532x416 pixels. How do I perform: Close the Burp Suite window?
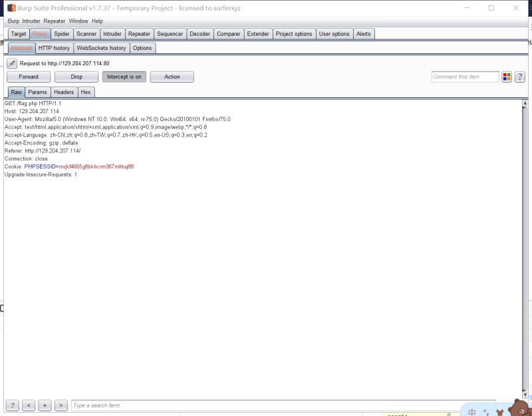[x=516, y=8]
